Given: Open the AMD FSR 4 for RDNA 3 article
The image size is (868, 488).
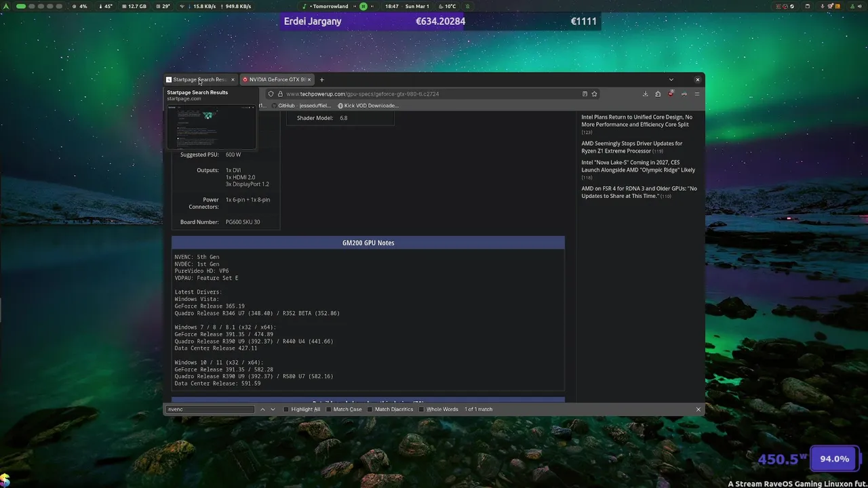Looking at the screenshot, I should pos(639,192).
